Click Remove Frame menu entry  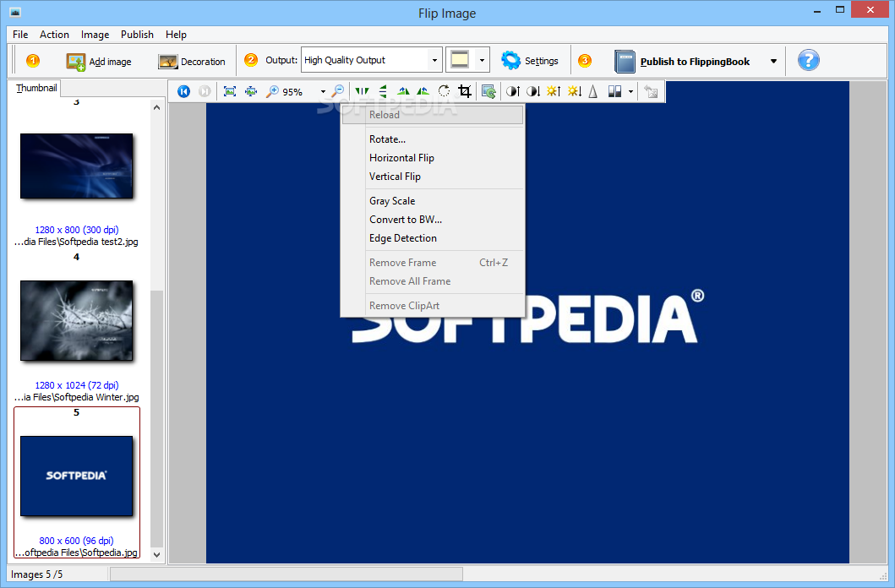[433, 263]
